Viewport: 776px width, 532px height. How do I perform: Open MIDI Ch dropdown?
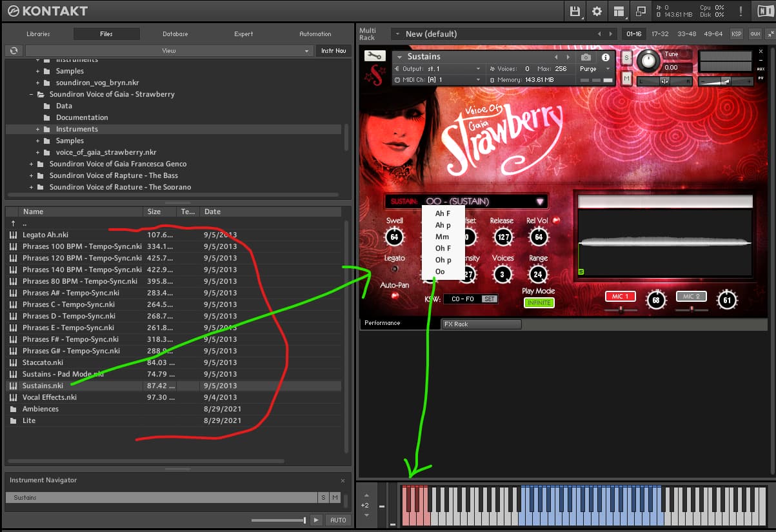(438, 79)
